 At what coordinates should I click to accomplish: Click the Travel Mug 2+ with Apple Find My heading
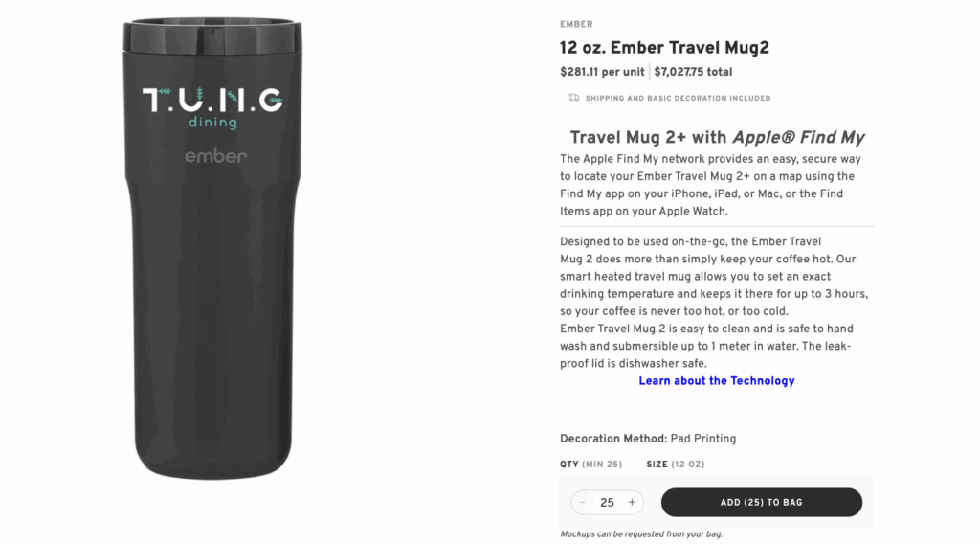pyautogui.click(x=717, y=138)
